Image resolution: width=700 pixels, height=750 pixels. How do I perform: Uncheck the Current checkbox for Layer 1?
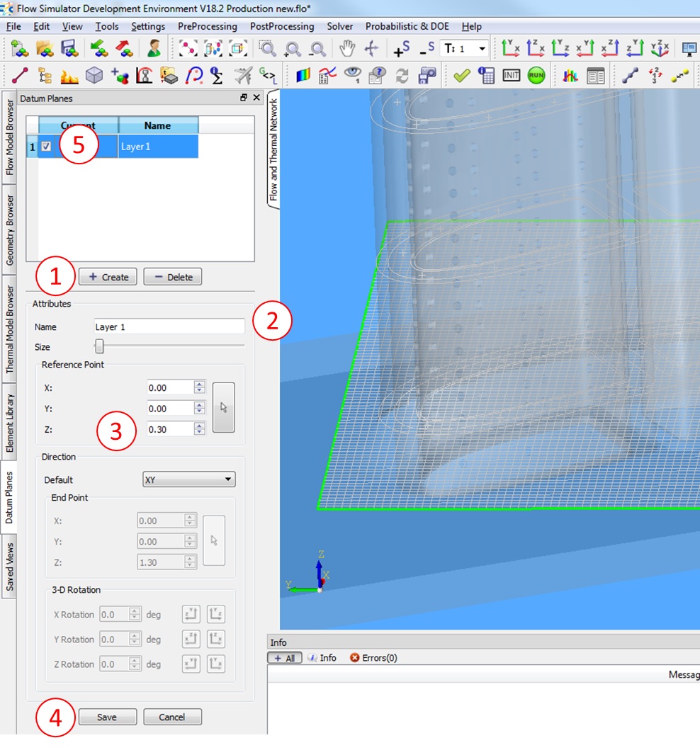tap(46, 147)
